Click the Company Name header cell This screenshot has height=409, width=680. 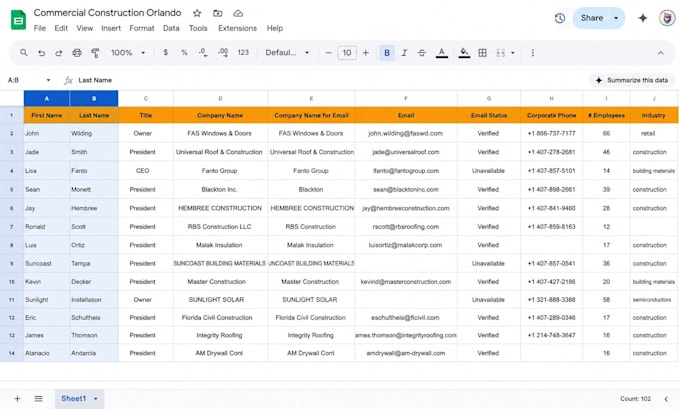click(x=220, y=115)
